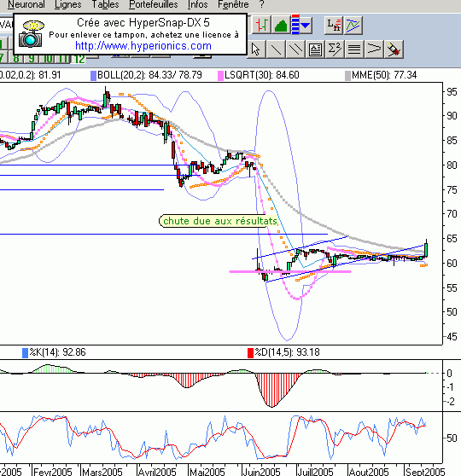Select the single trend line tool
461x476 pixels.
point(276,49)
